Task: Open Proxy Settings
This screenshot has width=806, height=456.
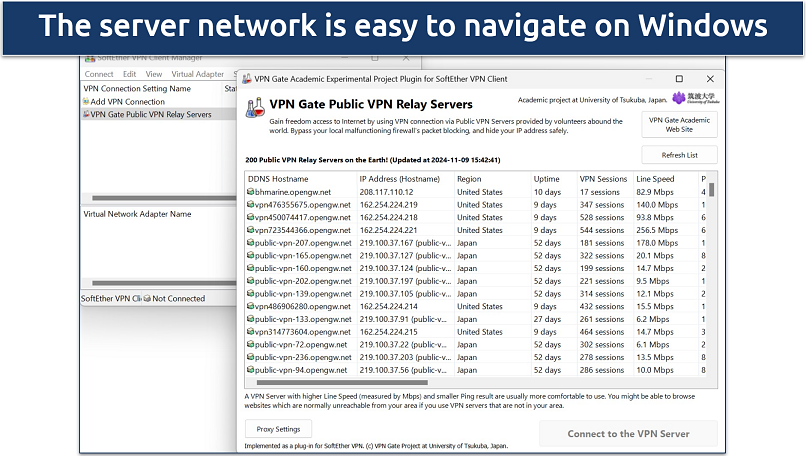Action: click(x=278, y=429)
